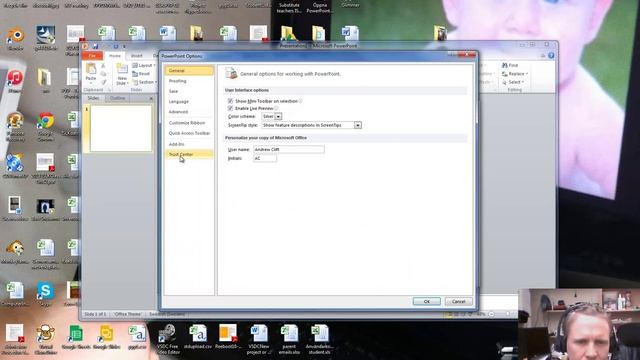Viewport: 640px width, 360px height.
Task: Click zoom out button in PowerPoint status bar
Action: 491,314
